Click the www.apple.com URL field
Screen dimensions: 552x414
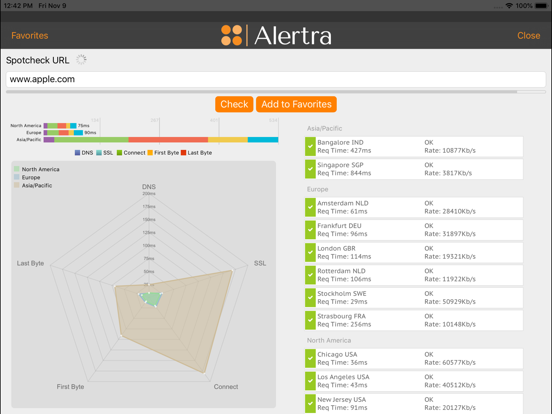(276, 79)
